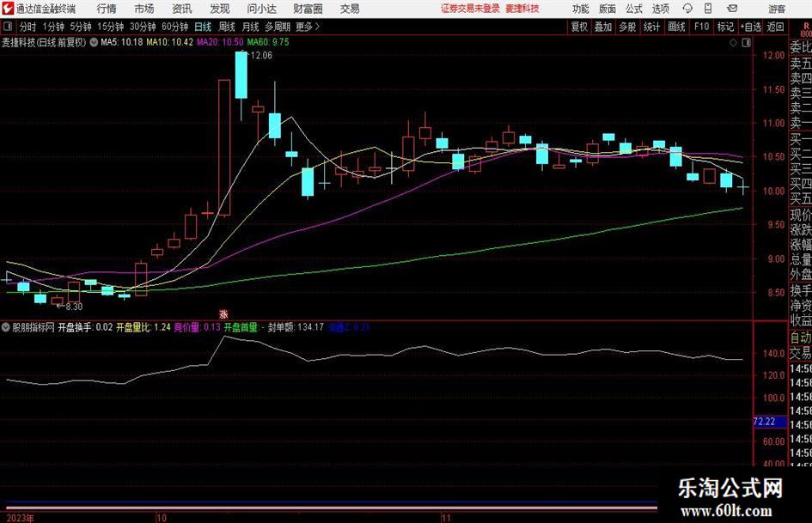
Task: Open the 多周期 multi-period view
Action: (x=278, y=27)
